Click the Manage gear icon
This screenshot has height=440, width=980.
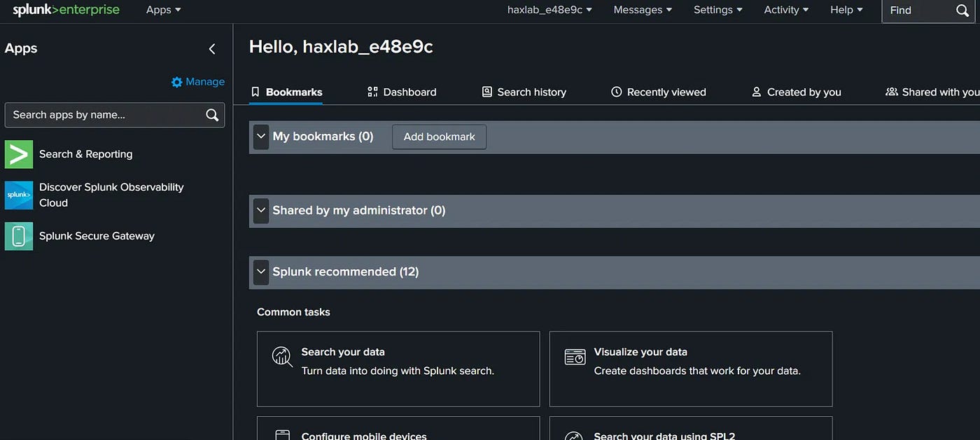176,82
